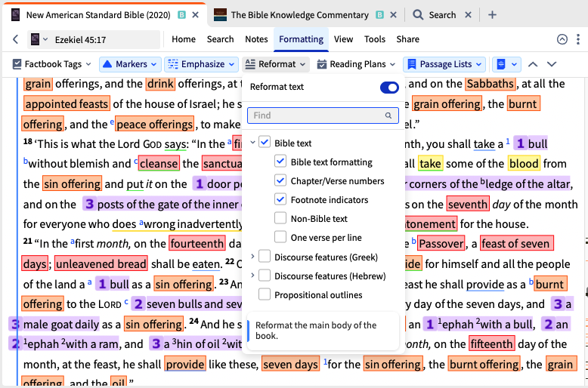Click highlighted word Passover
This screenshot has height=388, width=588.
441,243
